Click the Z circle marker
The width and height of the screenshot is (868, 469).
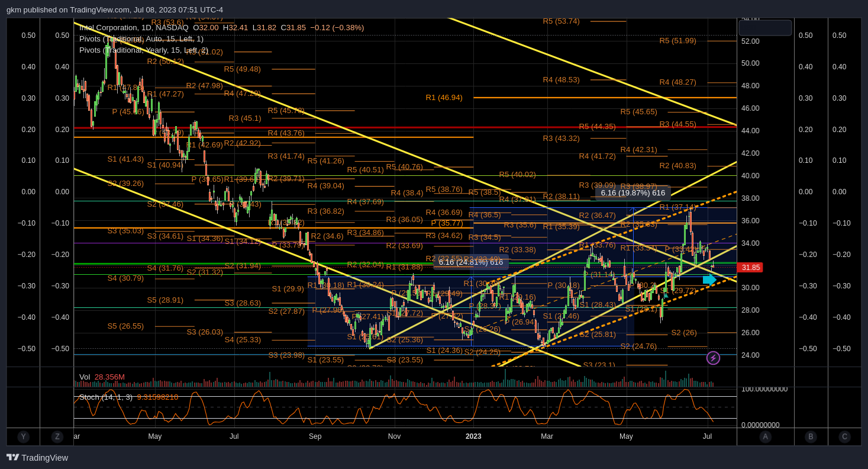click(x=57, y=437)
